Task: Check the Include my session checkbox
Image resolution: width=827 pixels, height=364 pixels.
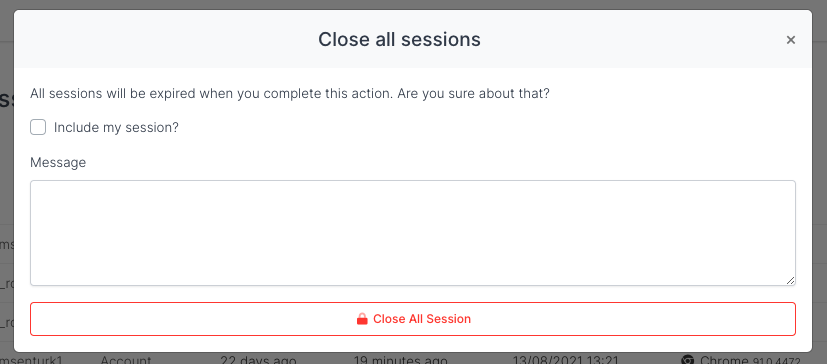Action: [38, 127]
